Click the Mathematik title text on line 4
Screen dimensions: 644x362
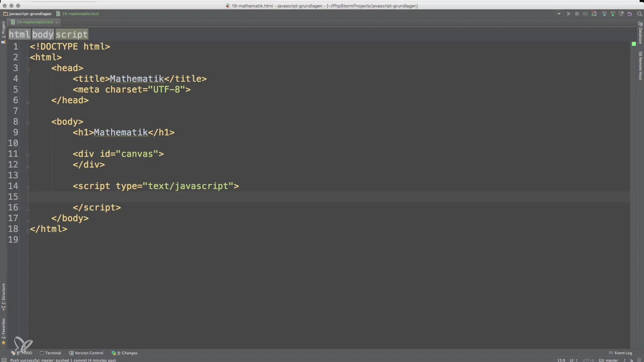point(137,79)
